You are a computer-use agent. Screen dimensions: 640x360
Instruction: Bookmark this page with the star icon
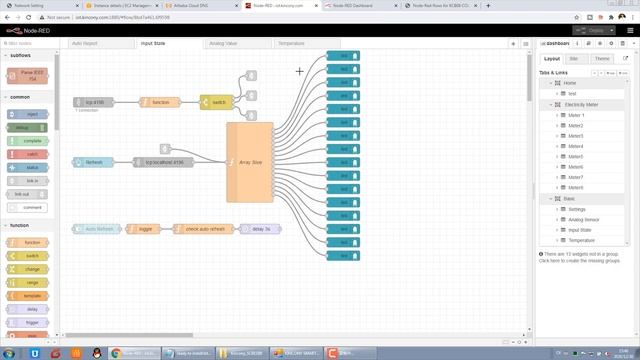tap(577, 17)
